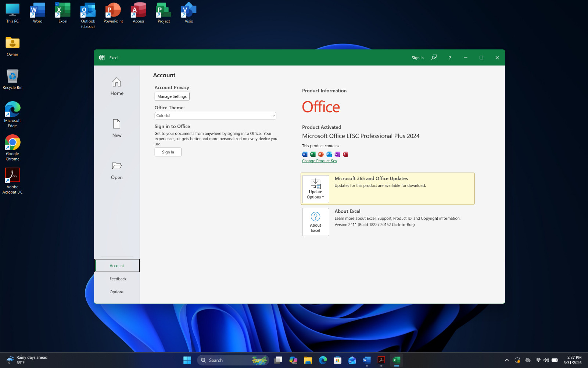The width and height of the screenshot is (588, 368).
Task: Click Sign in in Excel title bar
Action: 417,58
